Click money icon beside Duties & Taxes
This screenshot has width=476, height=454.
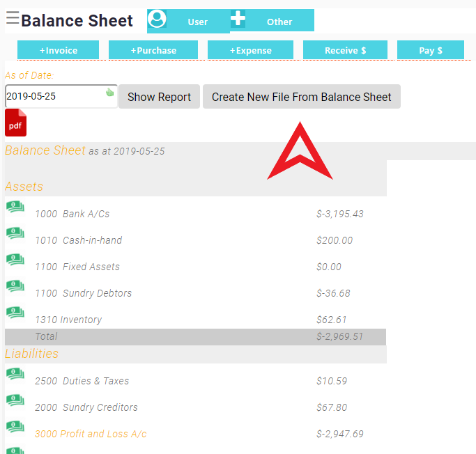[15, 374]
